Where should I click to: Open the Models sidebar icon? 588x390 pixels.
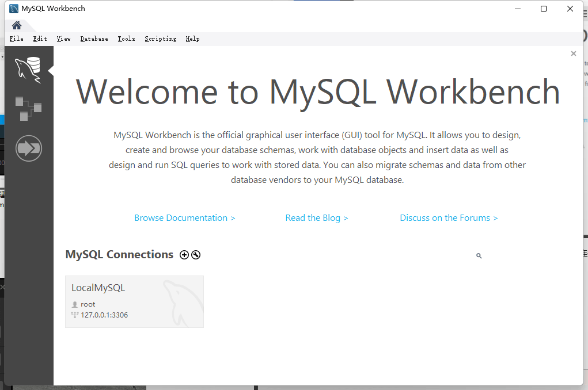click(28, 109)
